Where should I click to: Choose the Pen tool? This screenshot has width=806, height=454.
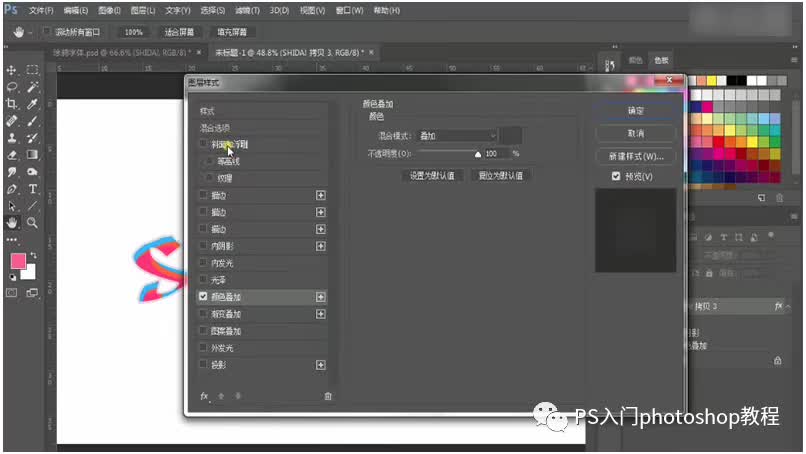click(12, 188)
